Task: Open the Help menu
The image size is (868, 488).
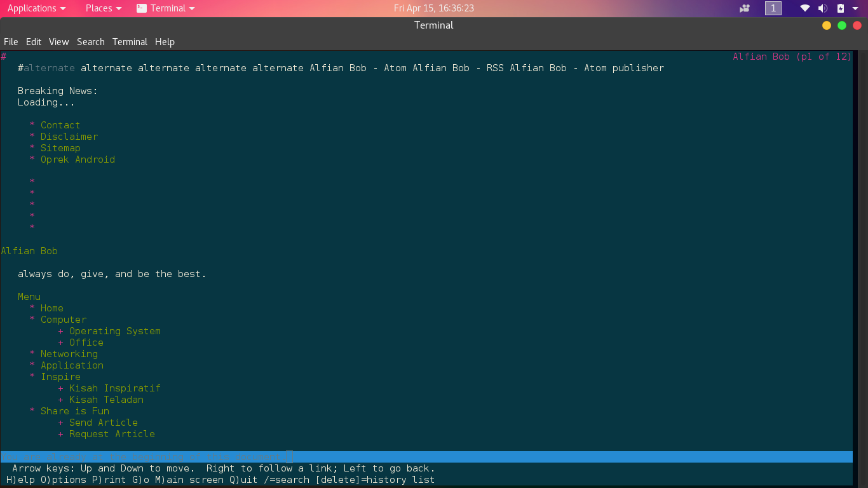Action: 165,42
